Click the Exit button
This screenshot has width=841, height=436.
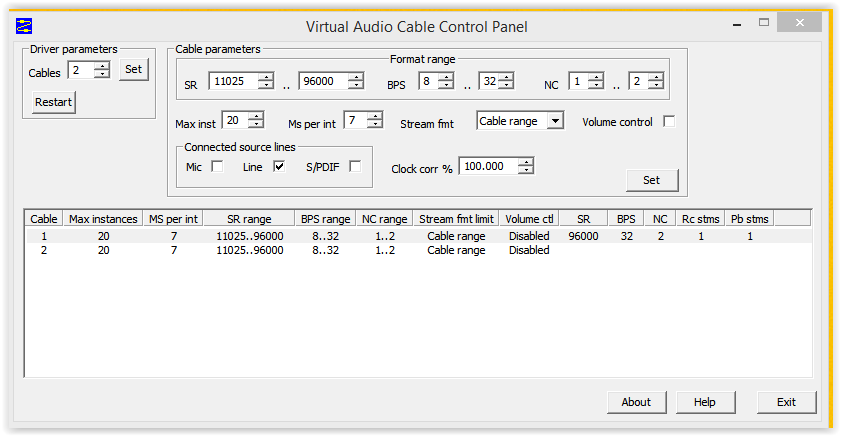click(787, 402)
